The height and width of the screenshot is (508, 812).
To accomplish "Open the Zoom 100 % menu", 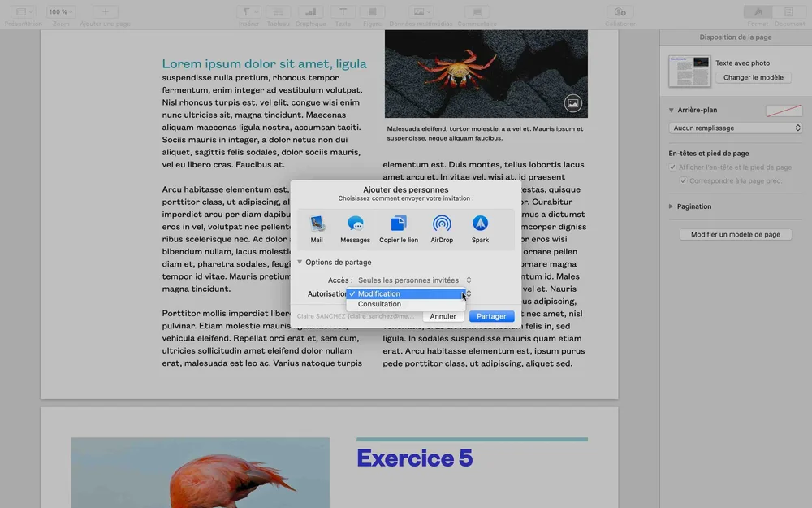I will pyautogui.click(x=61, y=12).
